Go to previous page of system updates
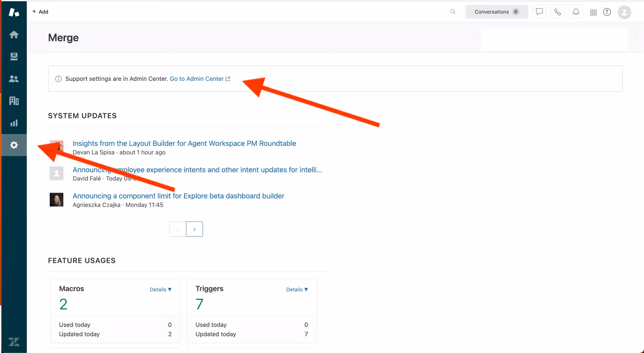This screenshot has width=644, height=353. 178,229
